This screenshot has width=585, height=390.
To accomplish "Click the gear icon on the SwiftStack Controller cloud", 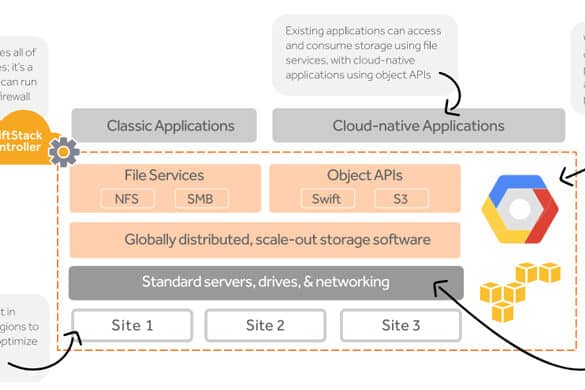I will pos(64,152).
